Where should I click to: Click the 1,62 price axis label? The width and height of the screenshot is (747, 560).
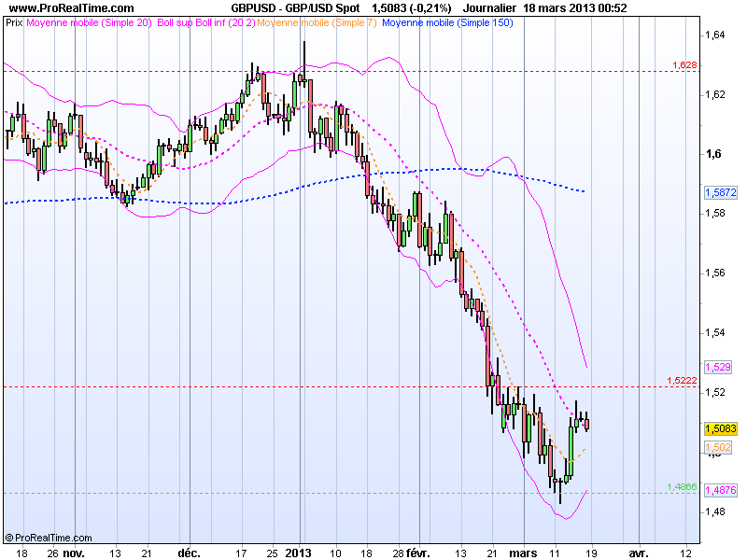tap(715, 95)
